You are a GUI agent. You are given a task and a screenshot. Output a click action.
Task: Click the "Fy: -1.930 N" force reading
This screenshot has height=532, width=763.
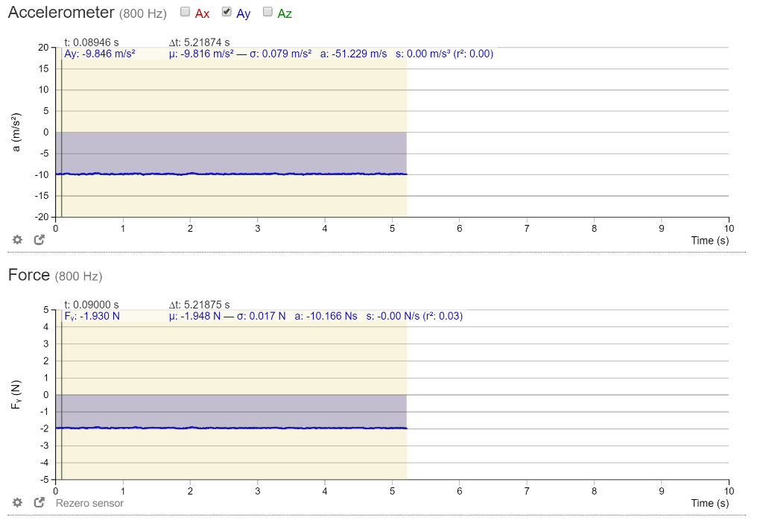92,317
